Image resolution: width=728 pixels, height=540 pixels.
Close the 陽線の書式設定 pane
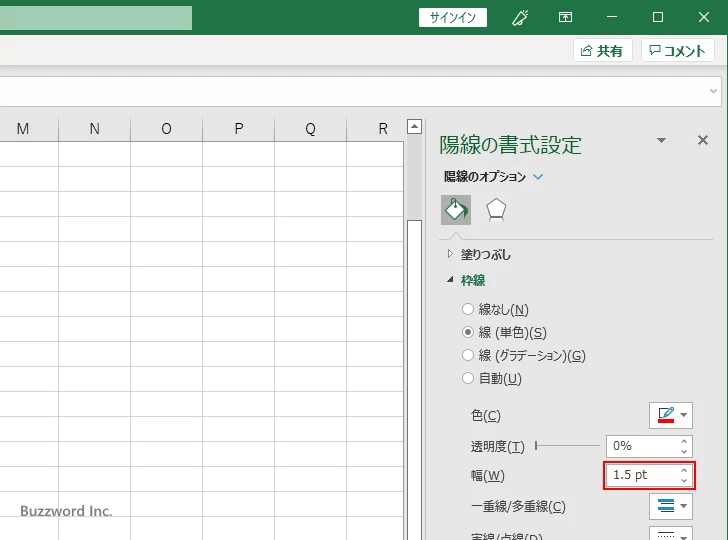[703, 140]
